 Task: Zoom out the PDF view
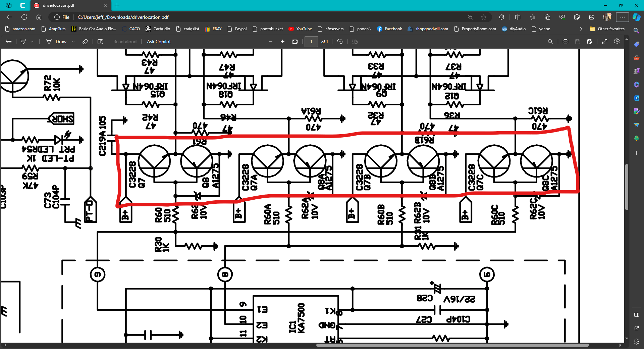[x=270, y=42]
